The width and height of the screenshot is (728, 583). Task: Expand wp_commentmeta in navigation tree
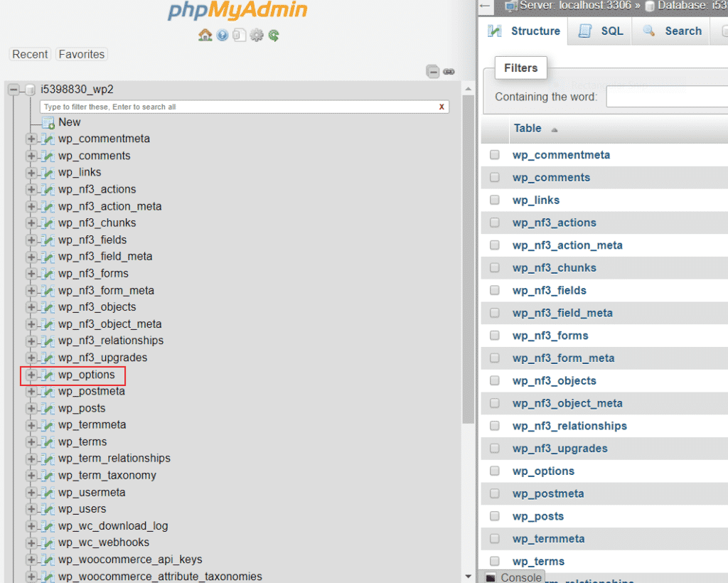(31, 139)
